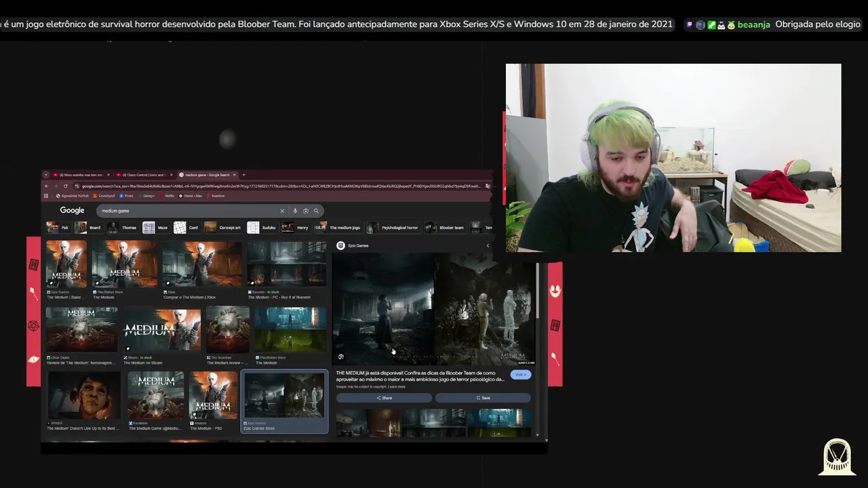This screenshot has width=868, height=488.
Task: Open the Google logo homepage link
Action: pos(72,211)
